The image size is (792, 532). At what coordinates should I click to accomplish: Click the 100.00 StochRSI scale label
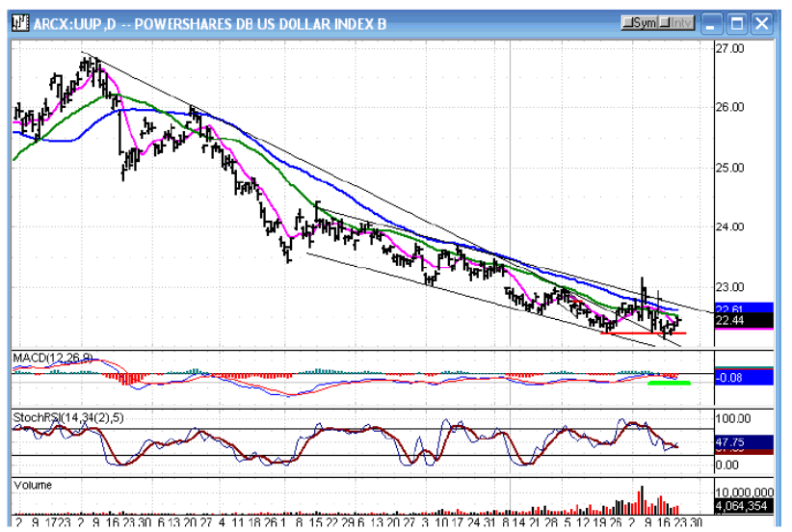coord(733,419)
